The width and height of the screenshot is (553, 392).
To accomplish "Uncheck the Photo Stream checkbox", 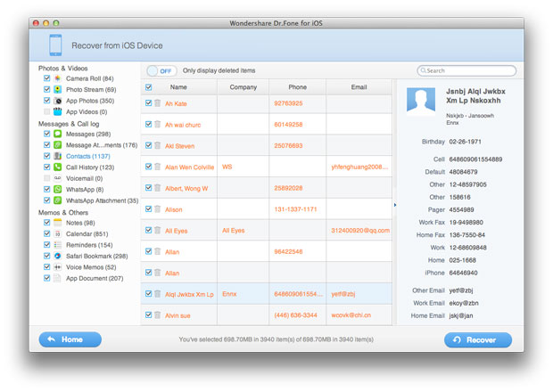I will (x=46, y=89).
